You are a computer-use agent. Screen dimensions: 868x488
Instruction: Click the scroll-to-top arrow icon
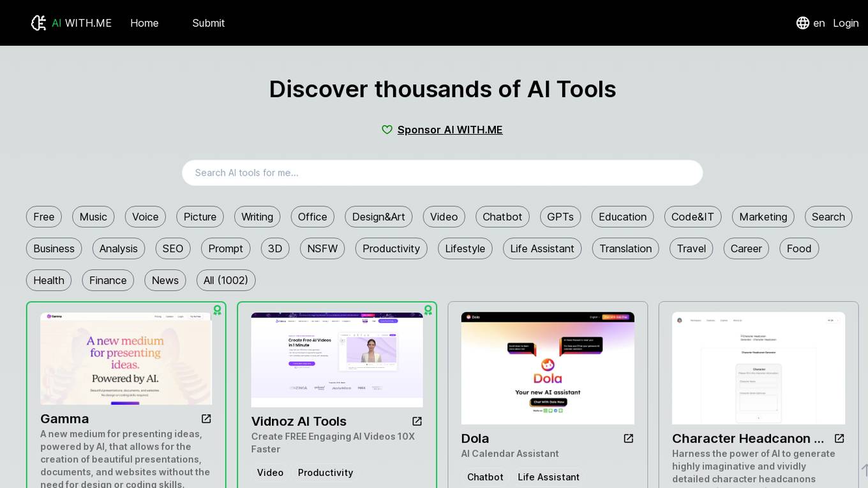864,470
